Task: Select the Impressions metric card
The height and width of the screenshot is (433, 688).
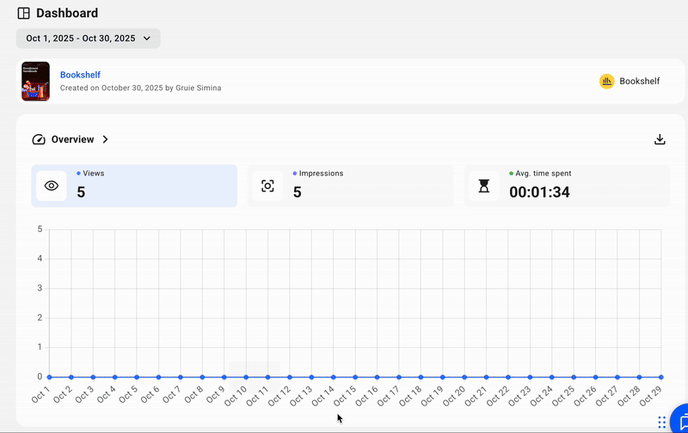Action: [350, 186]
